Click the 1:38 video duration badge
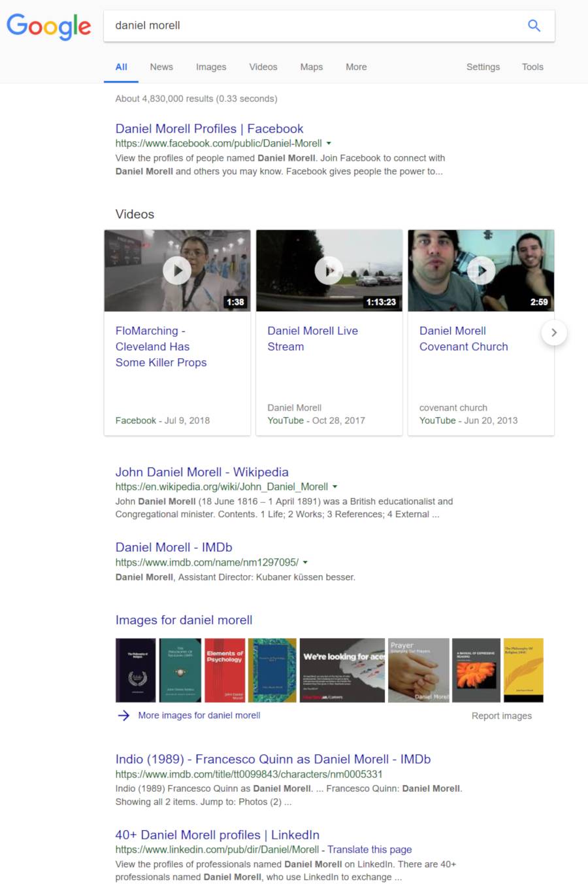 (x=235, y=302)
